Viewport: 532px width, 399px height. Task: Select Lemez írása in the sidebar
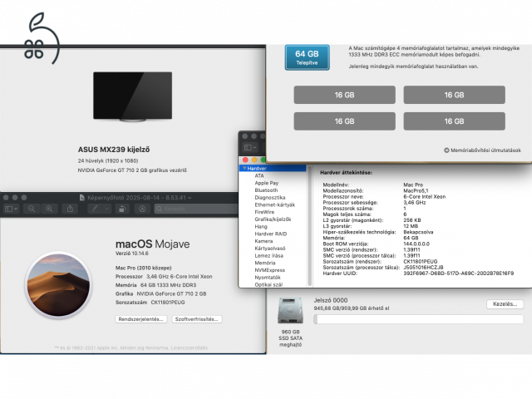pyautogui.click(x=268, y=256)
